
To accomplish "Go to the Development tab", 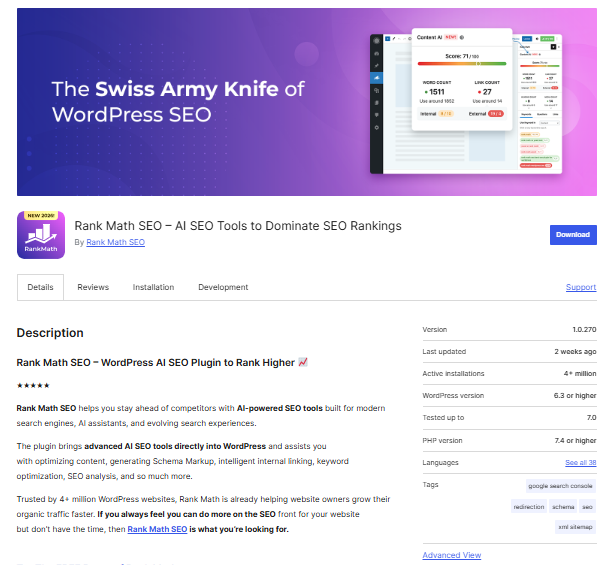I will (x=223, y=287).
